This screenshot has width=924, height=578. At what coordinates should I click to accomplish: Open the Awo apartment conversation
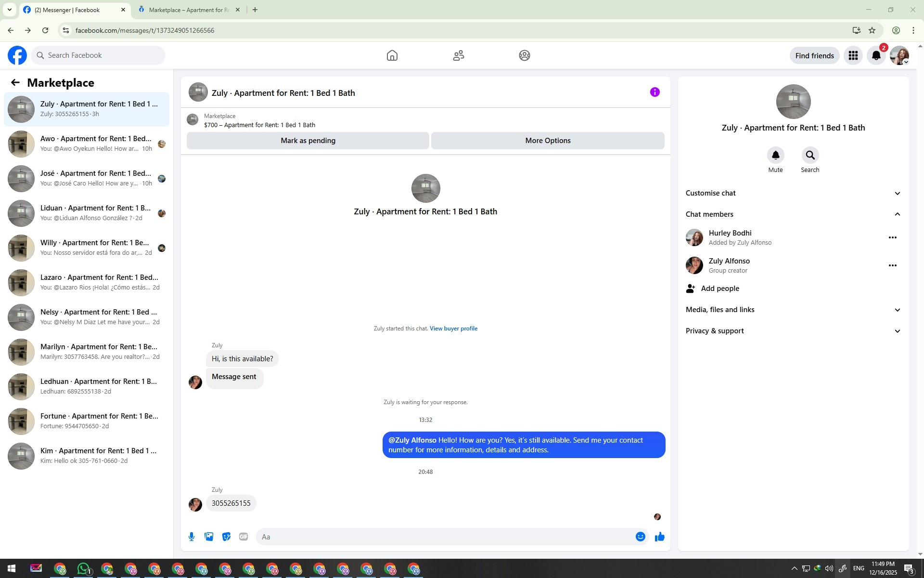[x=87, y=144]
